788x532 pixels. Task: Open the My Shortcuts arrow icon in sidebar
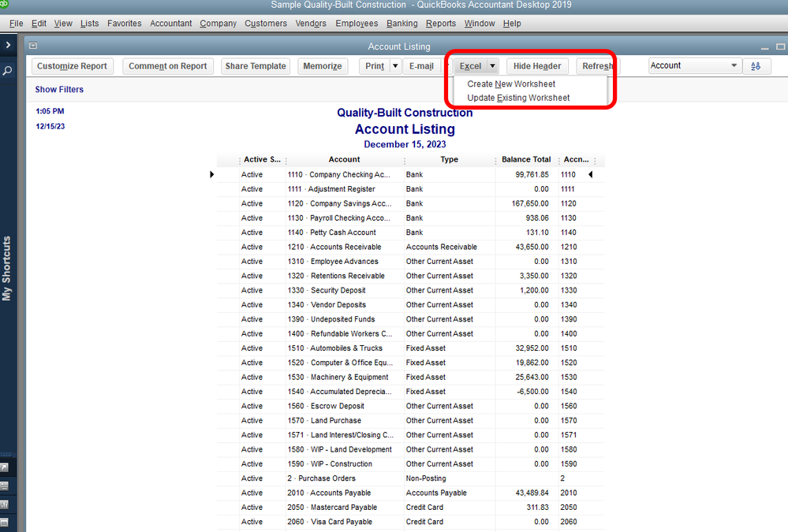(4, 467)
